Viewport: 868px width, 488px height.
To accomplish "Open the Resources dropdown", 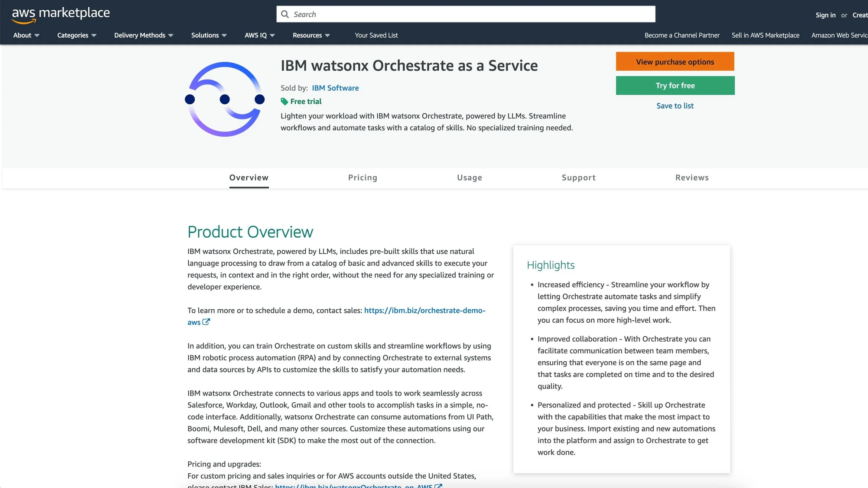I will point(311,35).
